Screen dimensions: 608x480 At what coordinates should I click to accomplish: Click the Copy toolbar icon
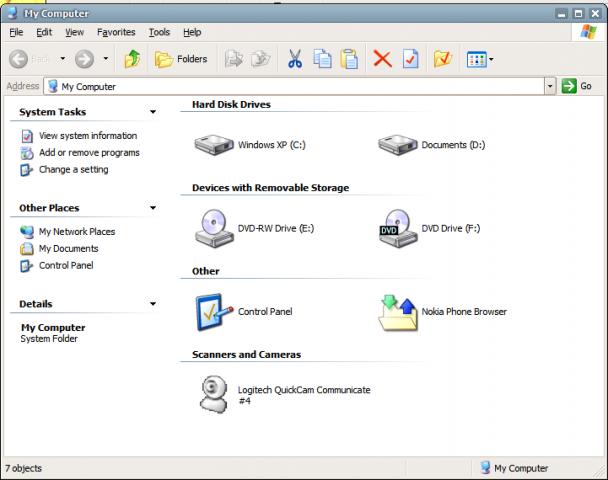click(x=322, y=59)
